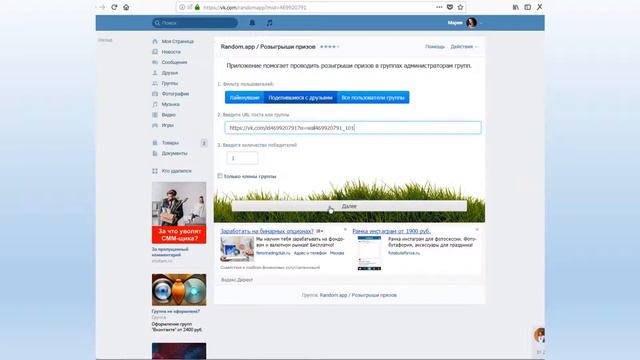Click the browser forward arrow

(x=102, y=7)
